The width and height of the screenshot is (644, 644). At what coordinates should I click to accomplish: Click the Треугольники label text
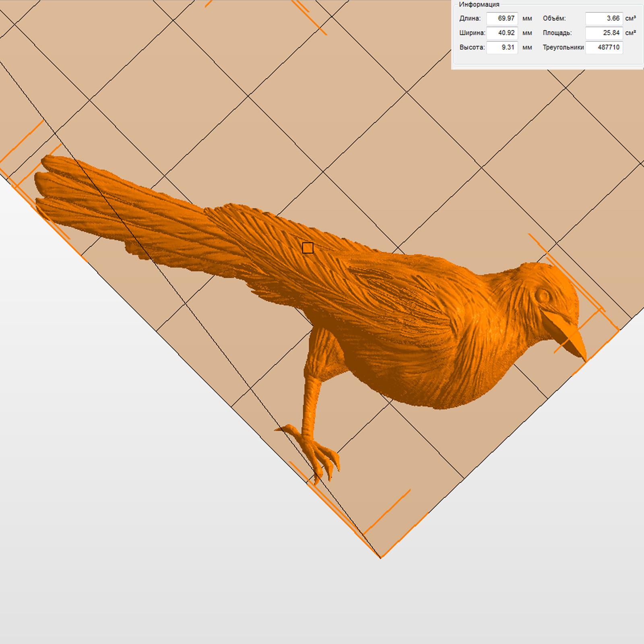pyautogui.click(x=563, y=47)
